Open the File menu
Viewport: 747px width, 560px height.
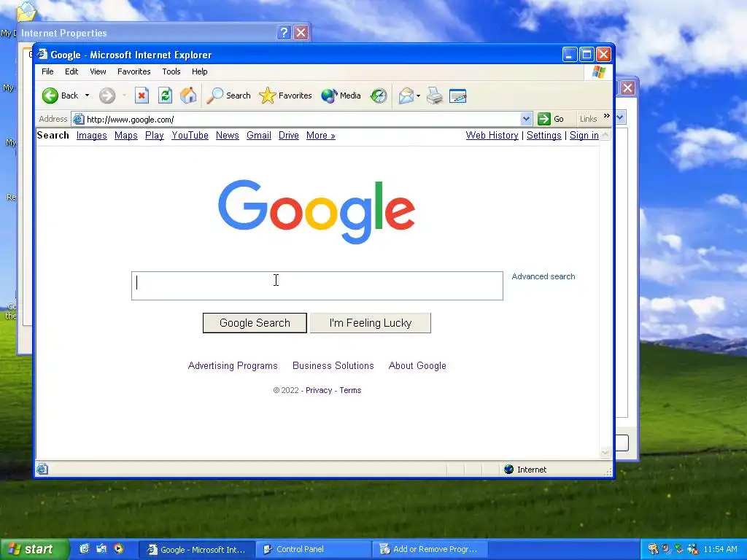click(x=47, y=71)
